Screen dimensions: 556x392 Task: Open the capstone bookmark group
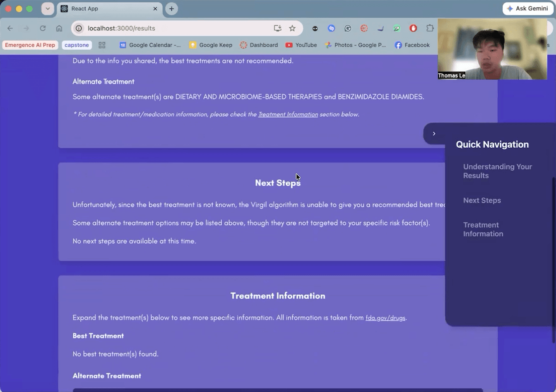[77, 45]
